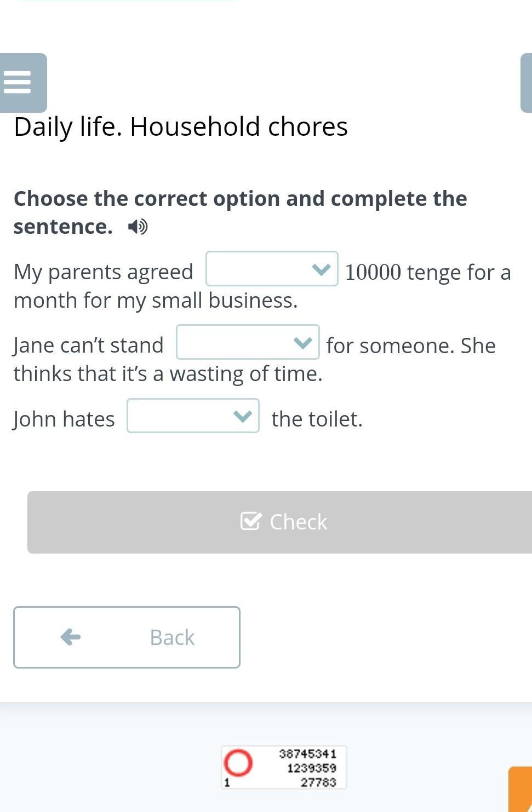Click the checkmark icon on Check button
Viewport: 532px width, 812px height.
click(251, 521)
